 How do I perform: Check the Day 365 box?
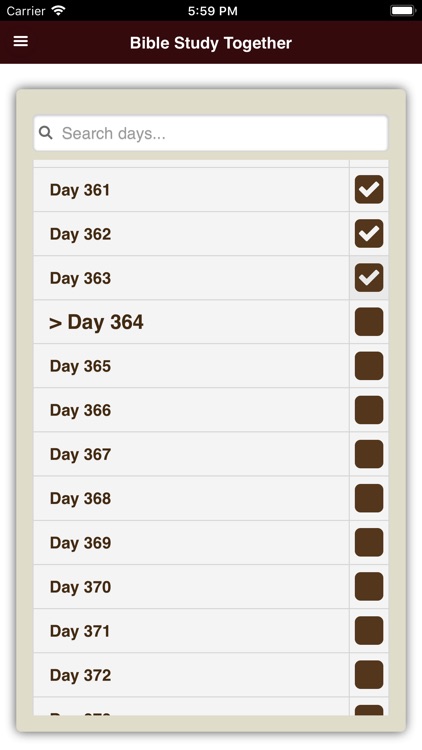pyautogui.click(x=369, y=366)
